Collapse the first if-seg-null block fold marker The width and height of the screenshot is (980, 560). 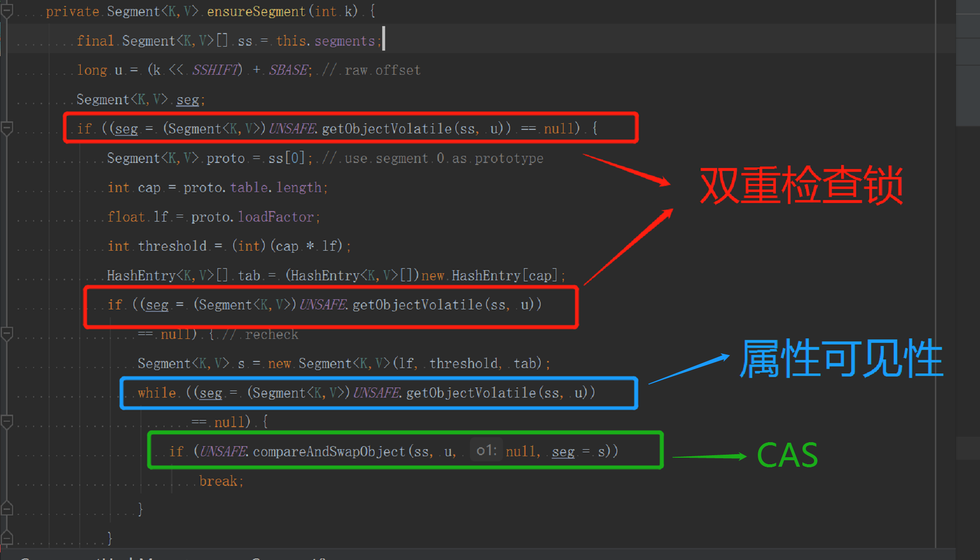[7, 129]
